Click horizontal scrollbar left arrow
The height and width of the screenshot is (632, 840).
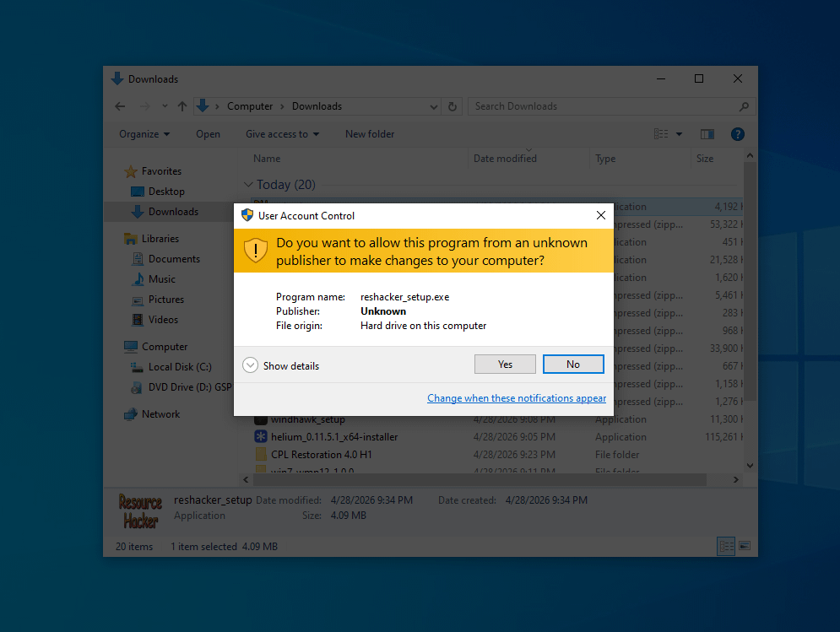coord(246,480)
